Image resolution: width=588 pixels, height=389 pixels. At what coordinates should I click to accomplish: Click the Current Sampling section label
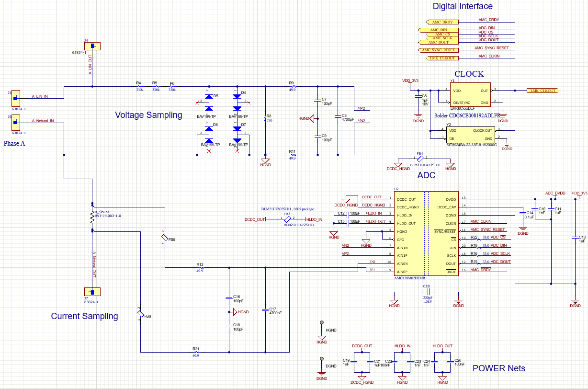tap(85, 316)
